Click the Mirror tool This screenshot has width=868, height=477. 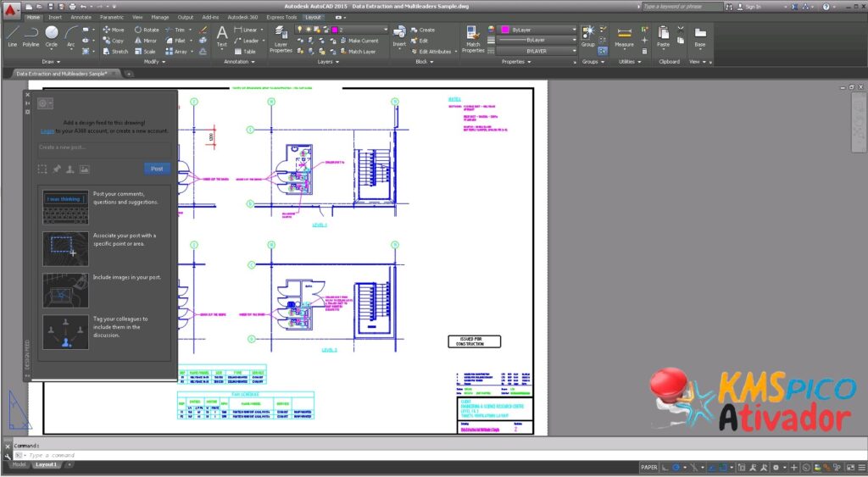point(146,41)
